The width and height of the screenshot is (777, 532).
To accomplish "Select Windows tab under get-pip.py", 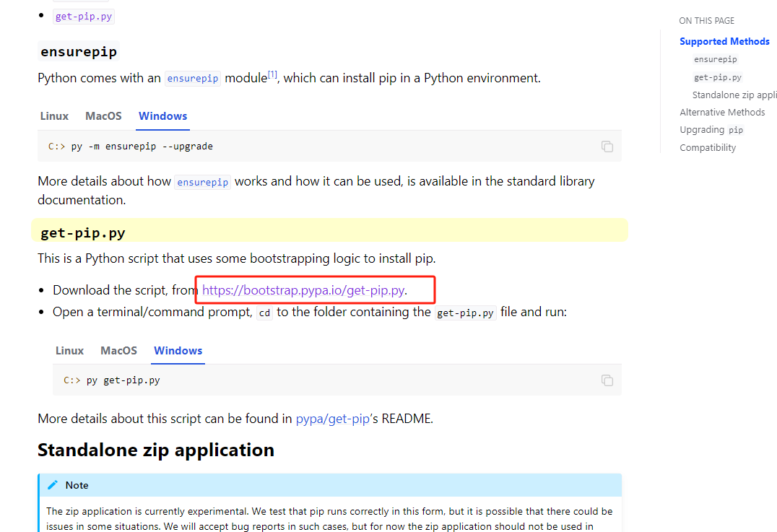I will click(x=178, y=351).
